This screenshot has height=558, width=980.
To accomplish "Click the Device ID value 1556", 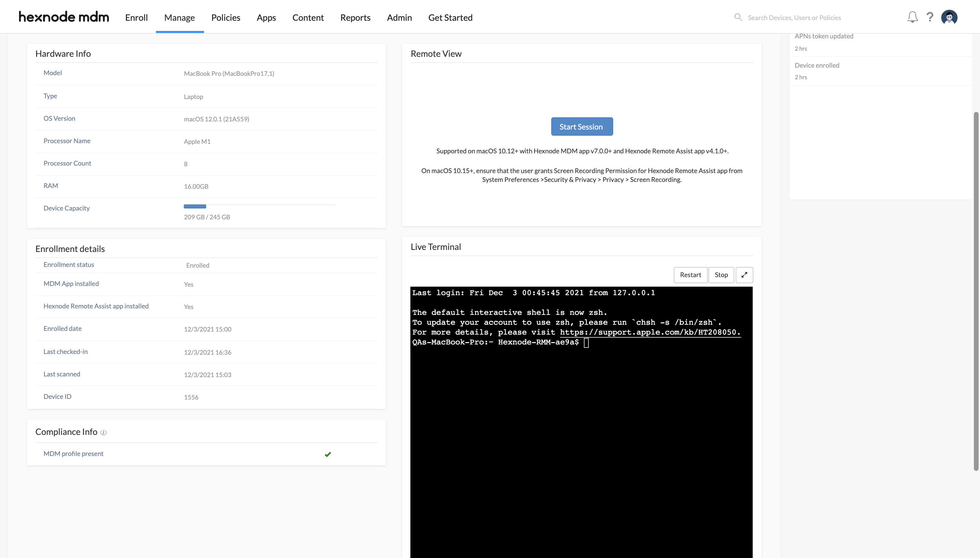I will pyautogui.click(x=191, y=398).
